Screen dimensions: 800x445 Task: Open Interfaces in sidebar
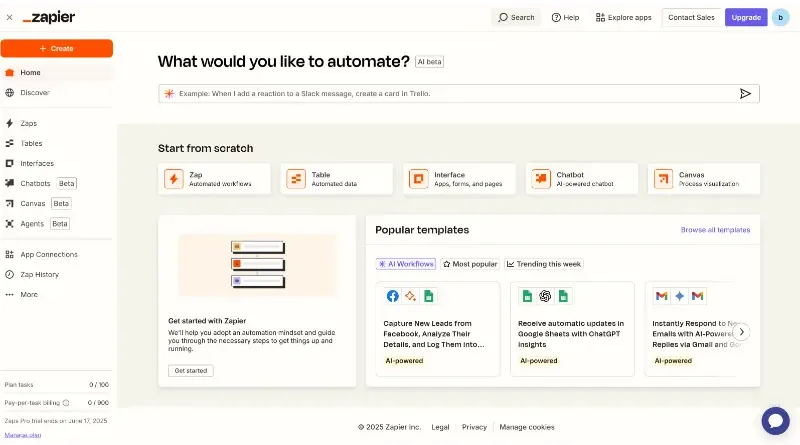point(57,163)
